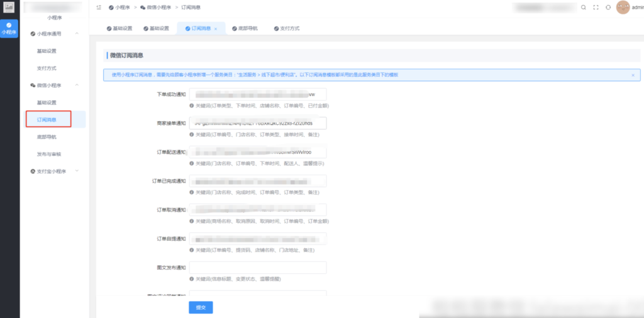Viewport: 644px width, 318px height.
Task: Collapse the 微信小程序 sidebar group
Action: pyautogui.click(x=77, y=85)
